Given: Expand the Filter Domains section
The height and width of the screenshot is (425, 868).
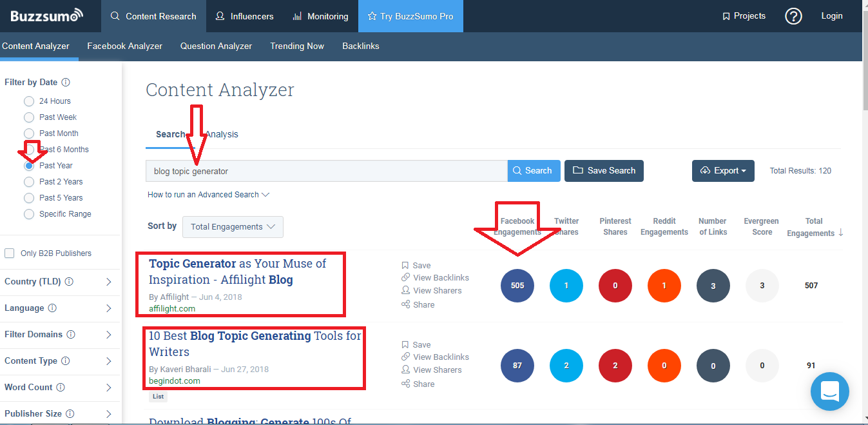Looking at the screenshot, I should [x=108, y=335].
